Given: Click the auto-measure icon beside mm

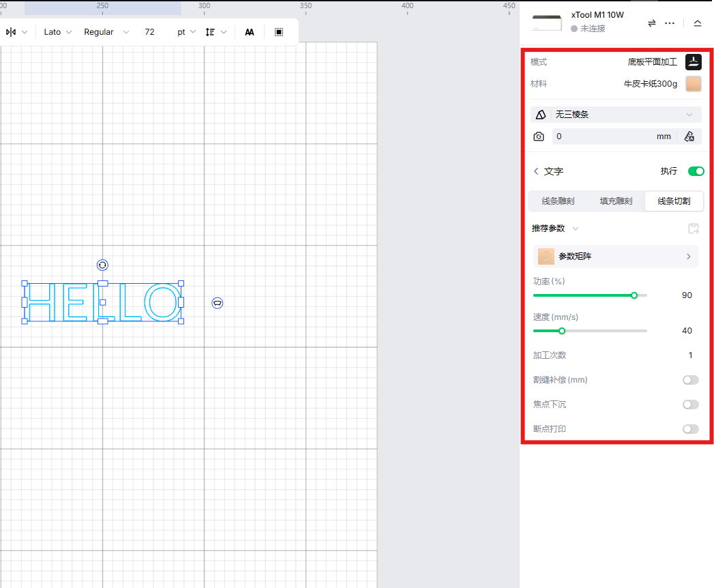Looking at the screenshot, I should point(689,136).
